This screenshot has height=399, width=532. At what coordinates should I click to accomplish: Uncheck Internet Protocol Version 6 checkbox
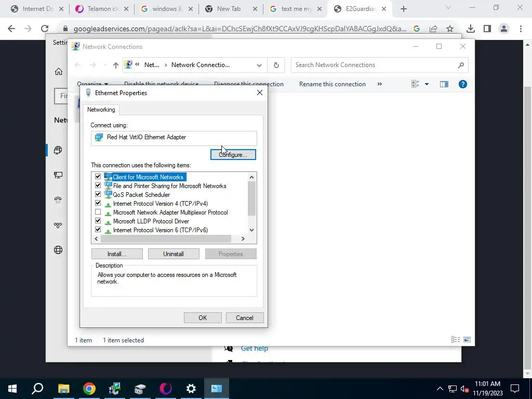[x=98, y=230]
